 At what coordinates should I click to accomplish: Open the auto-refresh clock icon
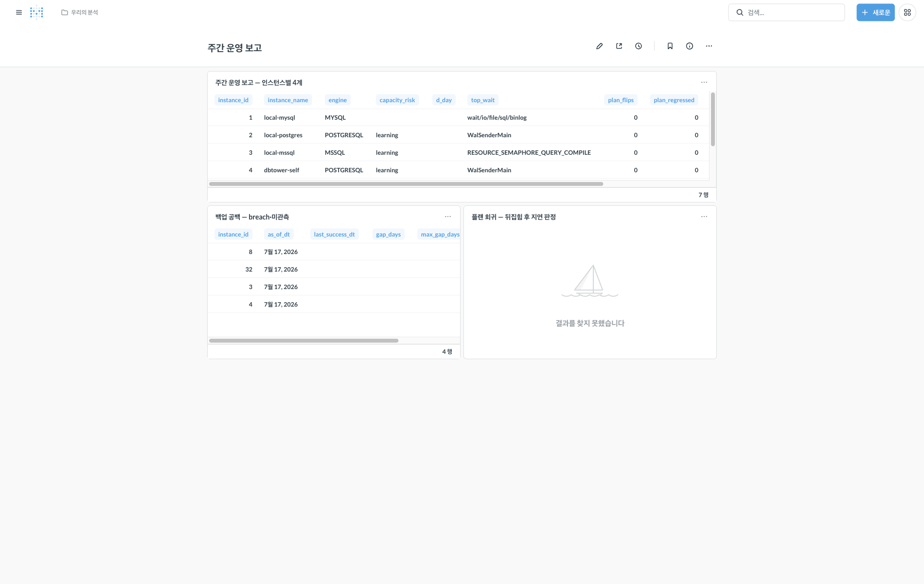click(x=639, y=46)
